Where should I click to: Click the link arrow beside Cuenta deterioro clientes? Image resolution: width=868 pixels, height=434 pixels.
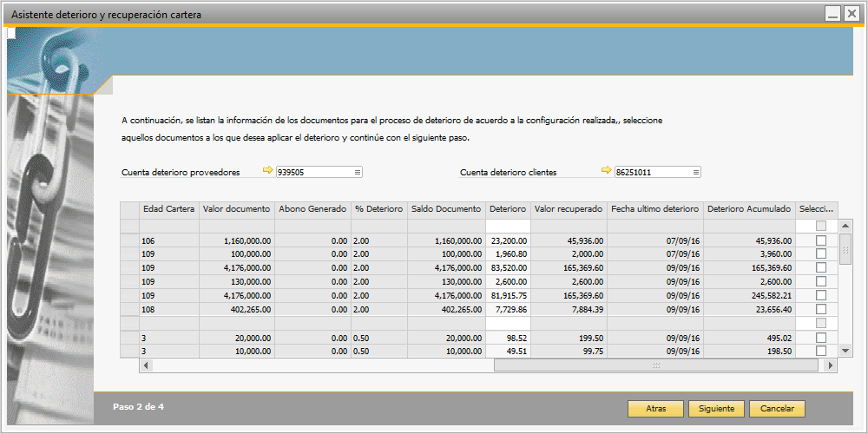point(606,171)
